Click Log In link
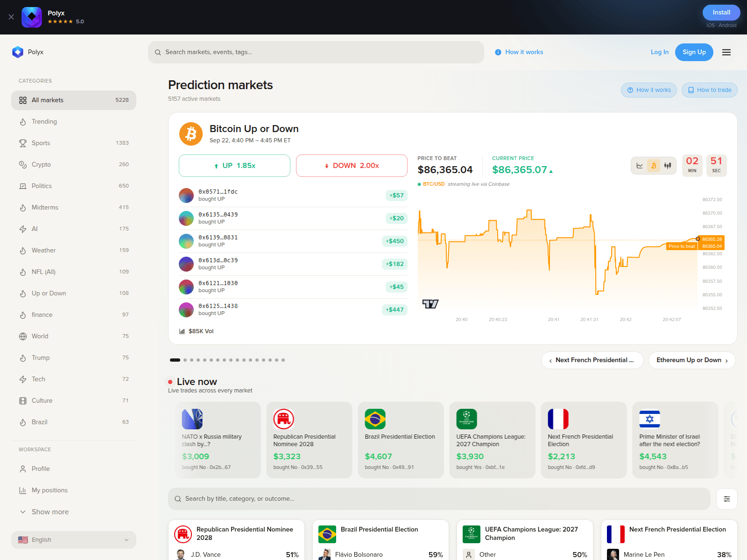This screenshot has width=747, height=560. point(659,52)
